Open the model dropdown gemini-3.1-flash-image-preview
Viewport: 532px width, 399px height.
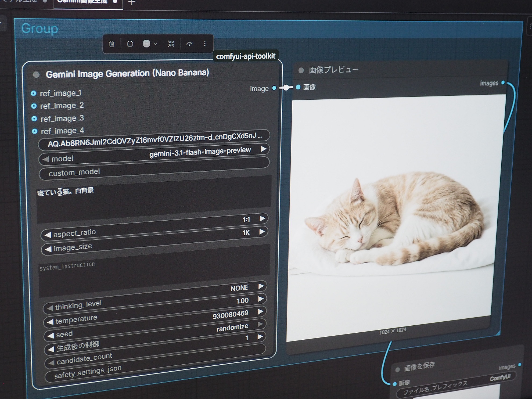pos(200,152)
